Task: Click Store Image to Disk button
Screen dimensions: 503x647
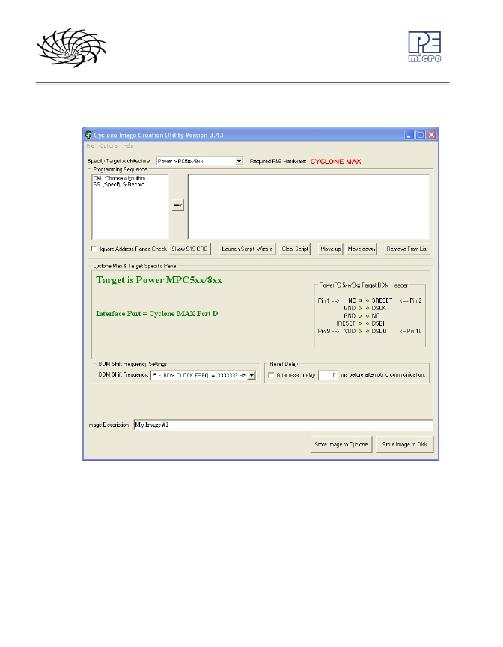Action: (x=404, y=444)
